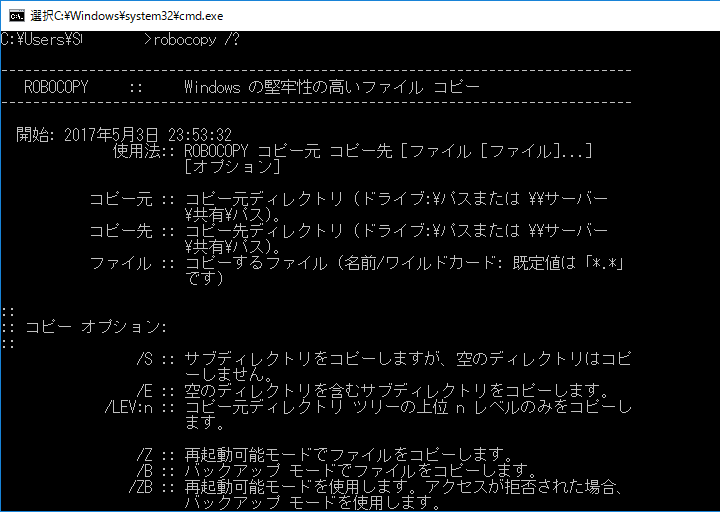
Task: Click the prompt path 'C:¥Users¥S'
Action: tap(41, 40)
